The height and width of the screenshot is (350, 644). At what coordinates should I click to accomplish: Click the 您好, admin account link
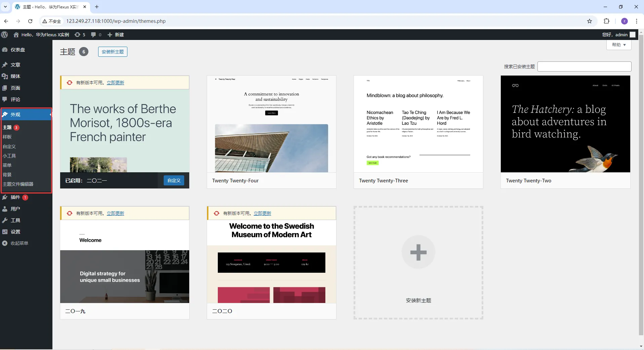point(615,35)
